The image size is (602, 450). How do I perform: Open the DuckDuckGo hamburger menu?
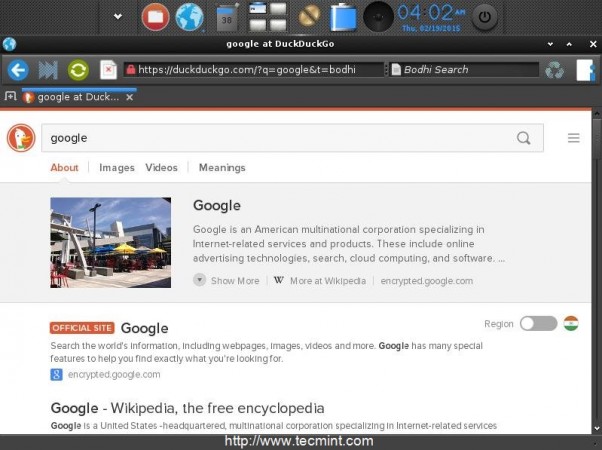[574, 138]
